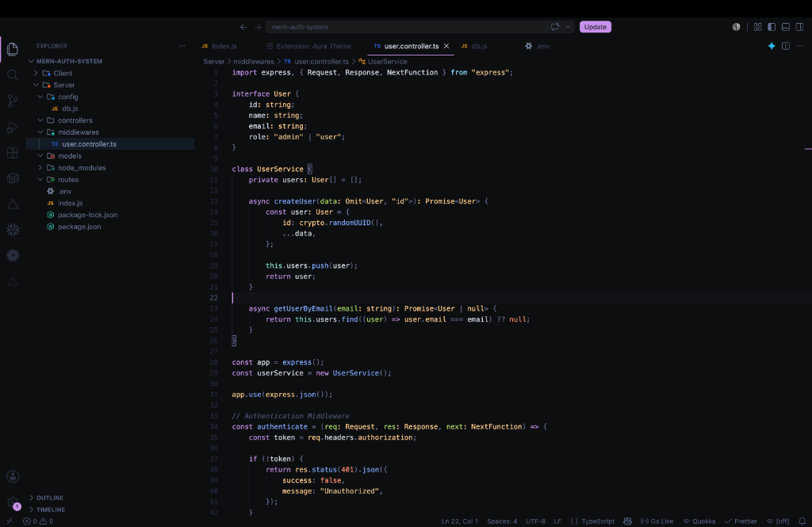Change end of line sequence LF
This screenshot has height=527, width=812.
pyautogui.click(x=557, y=521)
